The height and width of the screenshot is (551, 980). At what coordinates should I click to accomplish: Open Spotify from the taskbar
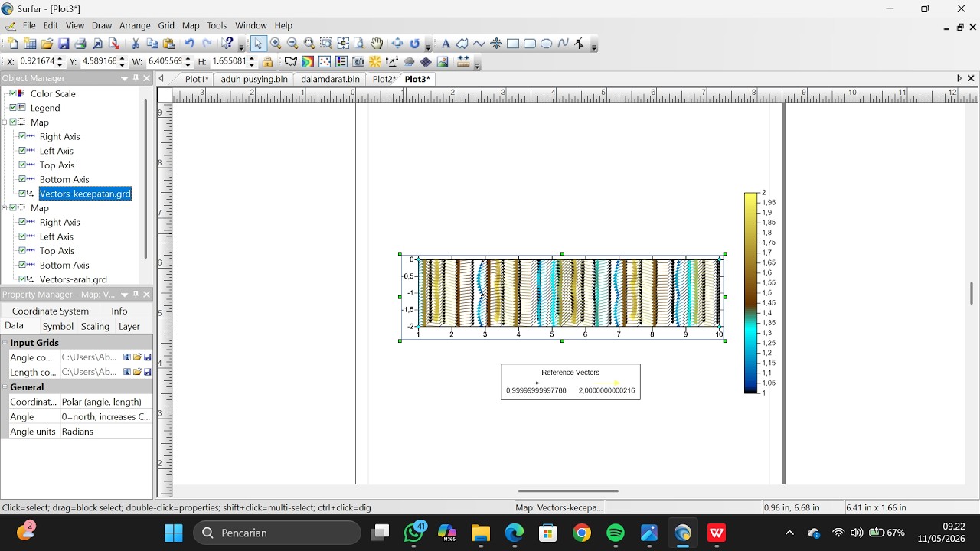[616, 533]
